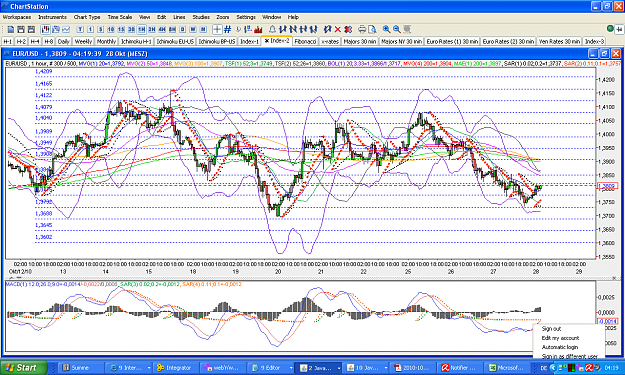Screen dimensions: 625x375
Task: Switch to the Daily workspace tab
Action: (x=63, y=41)
